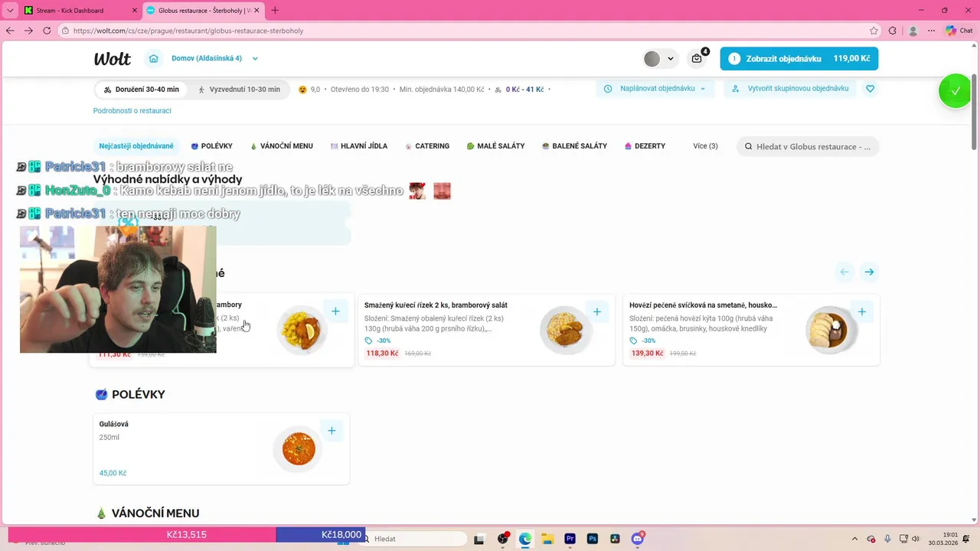
Task: Select Nejčastěji objednávané category tab
Action: point(136,146)
